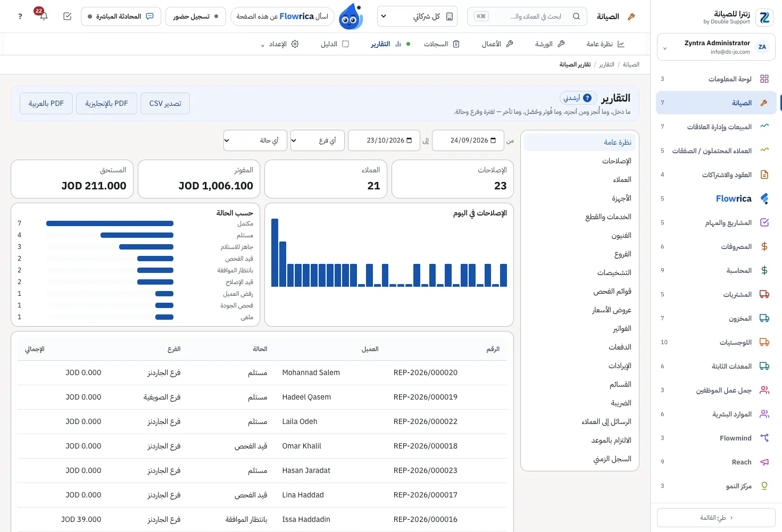Select الفواتير invoices report in list
This screenshot has width=782, height=532.
pos(580,329)
